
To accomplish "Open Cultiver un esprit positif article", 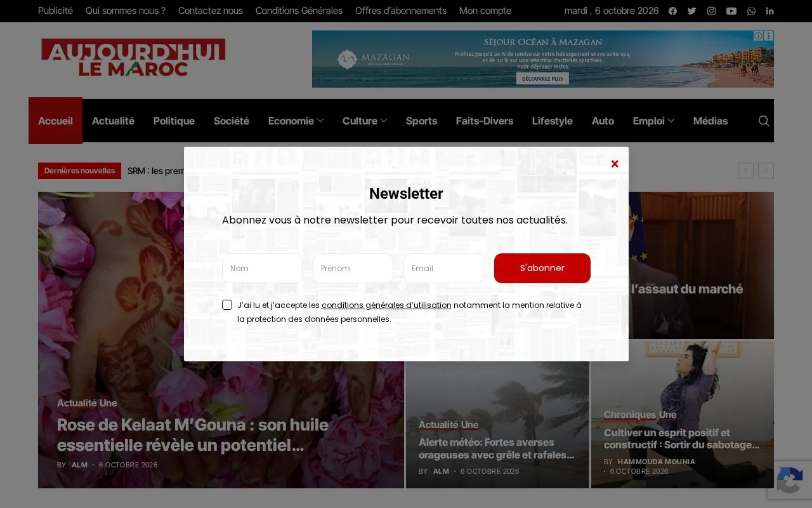I will pyautogui.click(x=682, y=439).
